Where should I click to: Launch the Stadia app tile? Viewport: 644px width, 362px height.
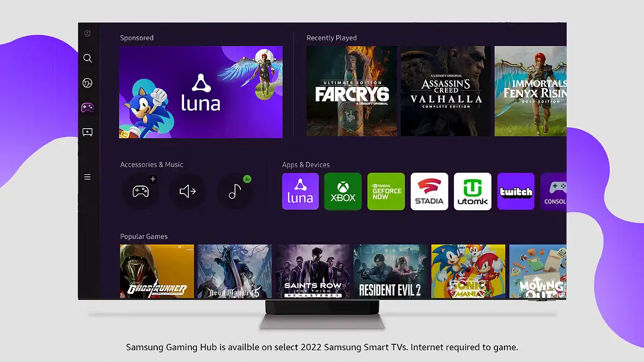pos(429,191)
